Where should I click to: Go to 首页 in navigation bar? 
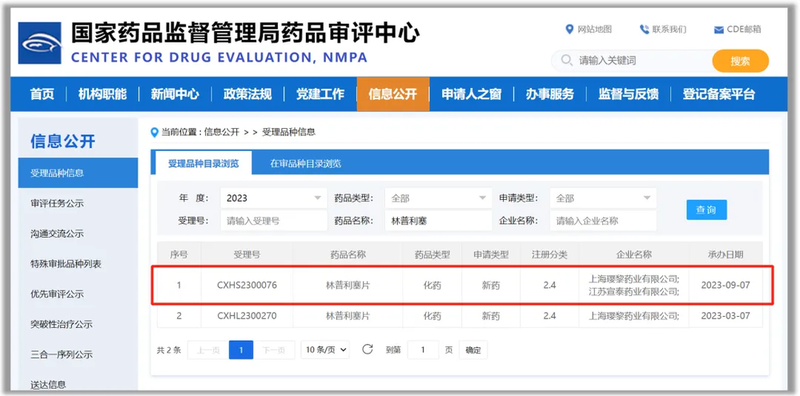point(42,94)
